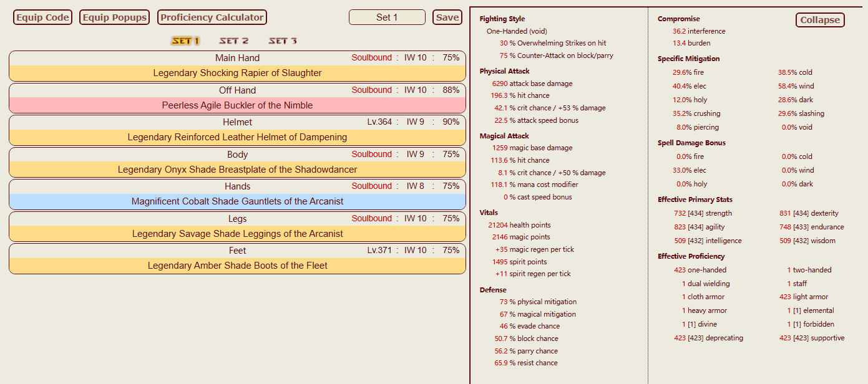868x384 pixels.
Task: Click the Helmet slot label
Action: tap(237, 122)
